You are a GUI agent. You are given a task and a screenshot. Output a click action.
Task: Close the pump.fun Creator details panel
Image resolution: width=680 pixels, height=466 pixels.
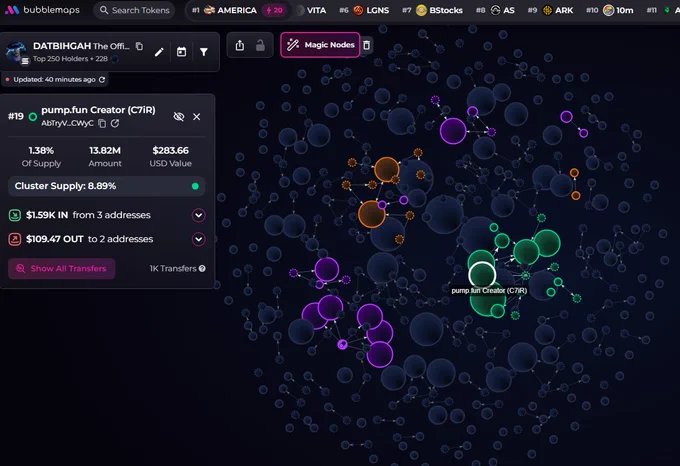point(196,117)
